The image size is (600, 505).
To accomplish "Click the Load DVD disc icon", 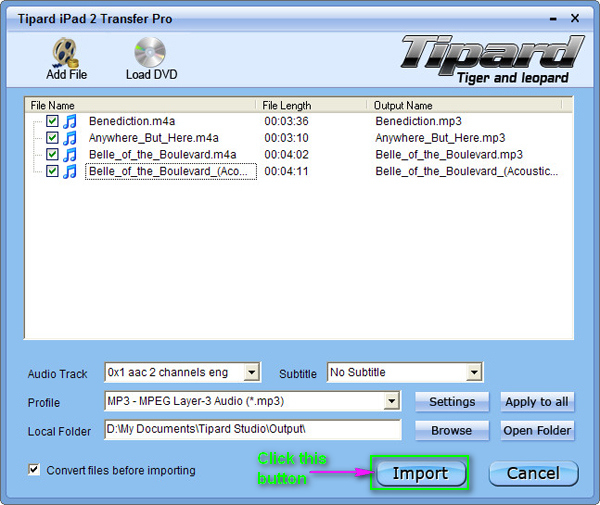I will [150, 52].
